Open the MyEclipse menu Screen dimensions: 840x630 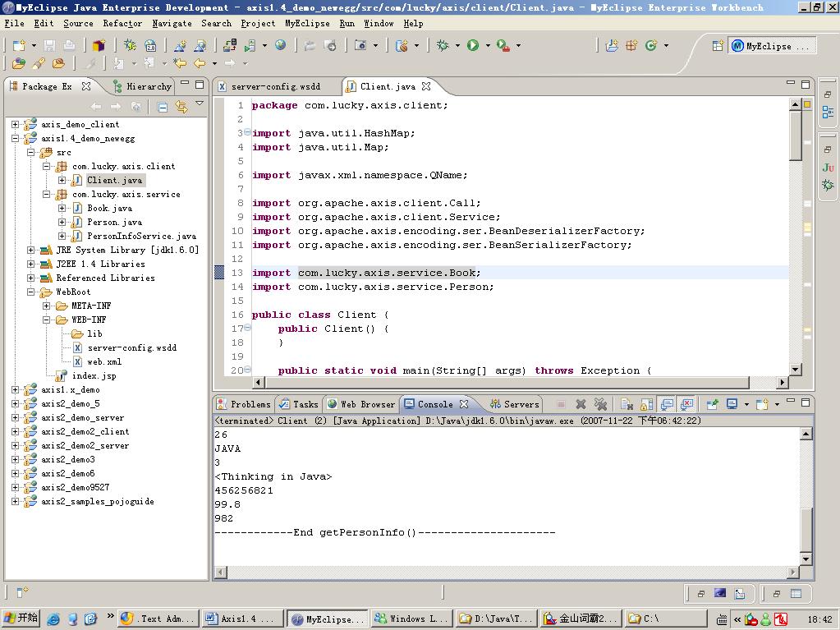tap(307, 24)
